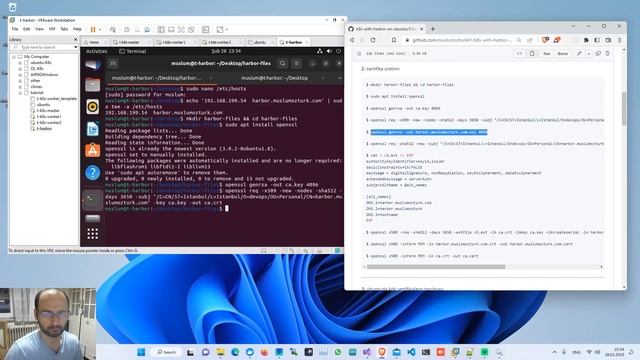This screenshot has height=360, width=640.
Task: Switch to the ~/Desktop terminal tab
Action: 274,78
